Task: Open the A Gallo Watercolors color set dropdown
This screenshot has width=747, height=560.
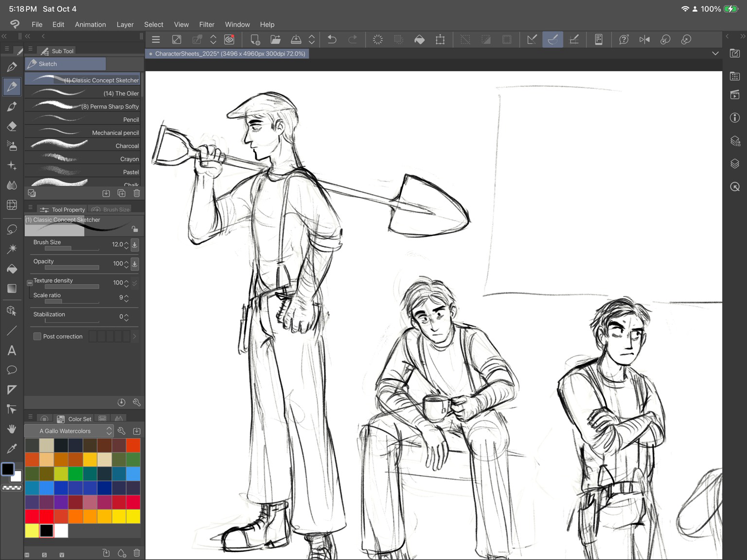Action: 69,431
